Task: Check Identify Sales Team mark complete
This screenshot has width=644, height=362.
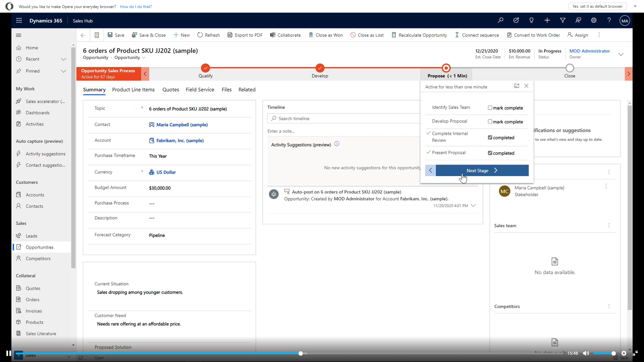Action: (490, 108)
